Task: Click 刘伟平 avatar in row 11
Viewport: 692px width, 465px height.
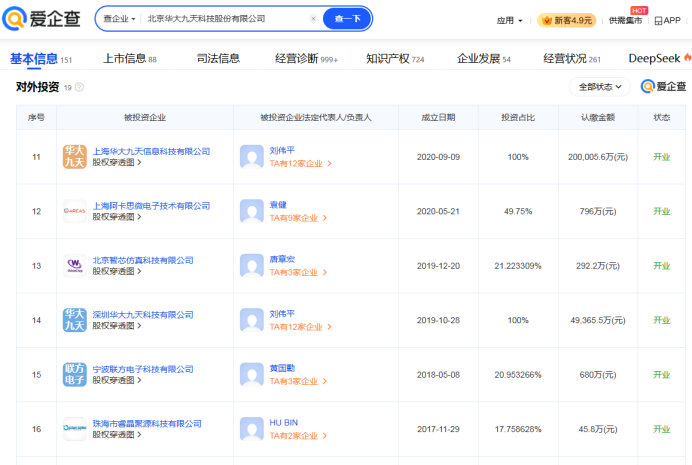Action: coord(251,156)
